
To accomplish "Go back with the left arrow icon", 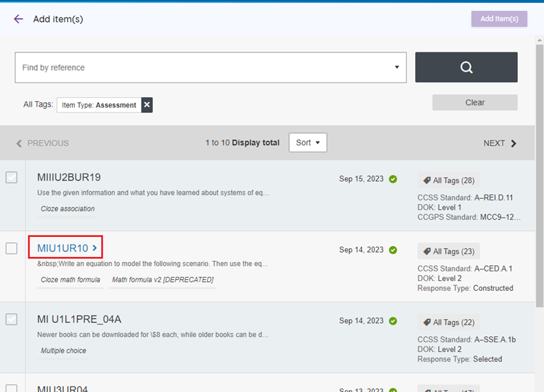I will coord(19,19).
